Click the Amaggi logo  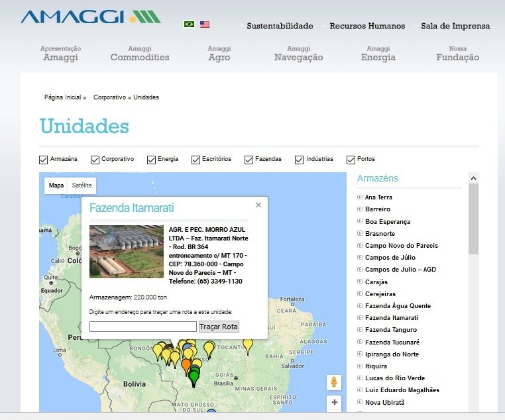[x=90, y=17]
